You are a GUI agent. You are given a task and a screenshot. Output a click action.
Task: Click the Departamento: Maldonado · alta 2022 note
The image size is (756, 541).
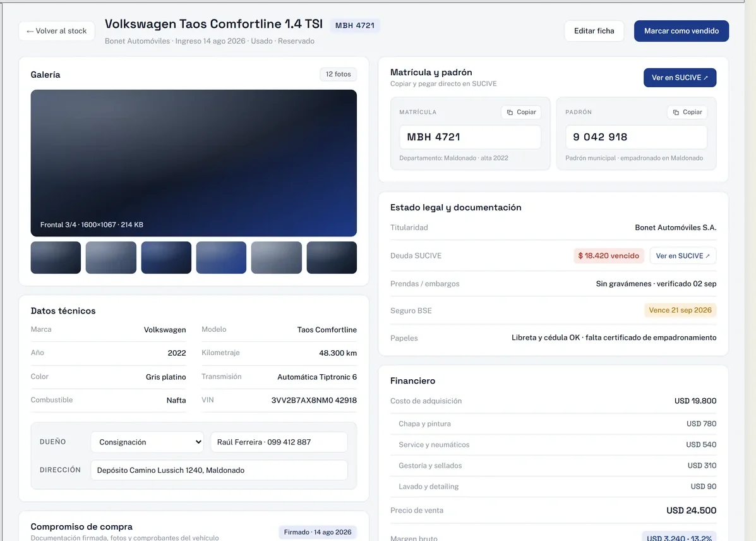453,158
